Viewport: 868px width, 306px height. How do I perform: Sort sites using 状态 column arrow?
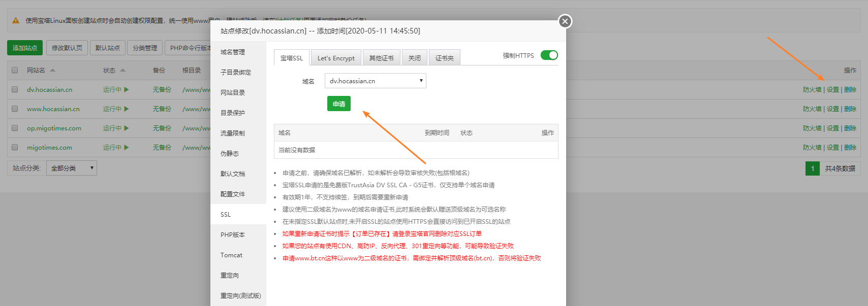[x=122, y=70]
